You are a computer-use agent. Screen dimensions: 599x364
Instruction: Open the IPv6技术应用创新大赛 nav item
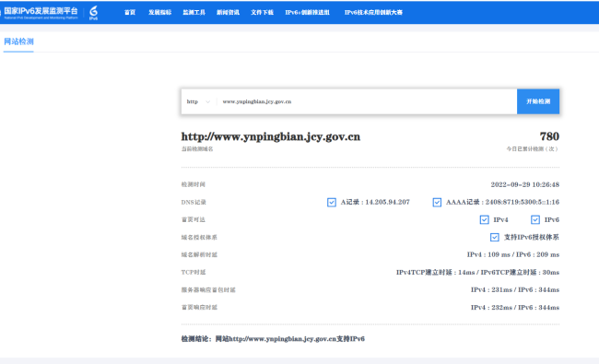[x=373, y=12]
